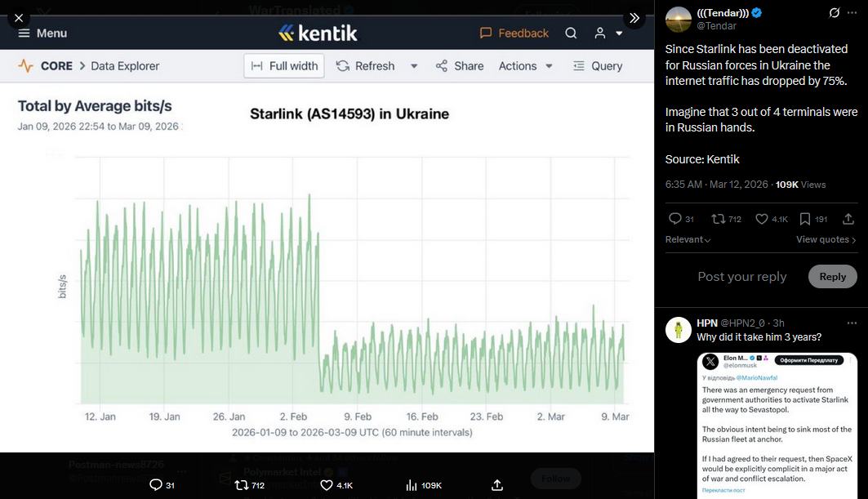This screenshot has width=868, height=499.
Task: Expand the Refresh options dropdown arrow
Action: pos(413,66)
